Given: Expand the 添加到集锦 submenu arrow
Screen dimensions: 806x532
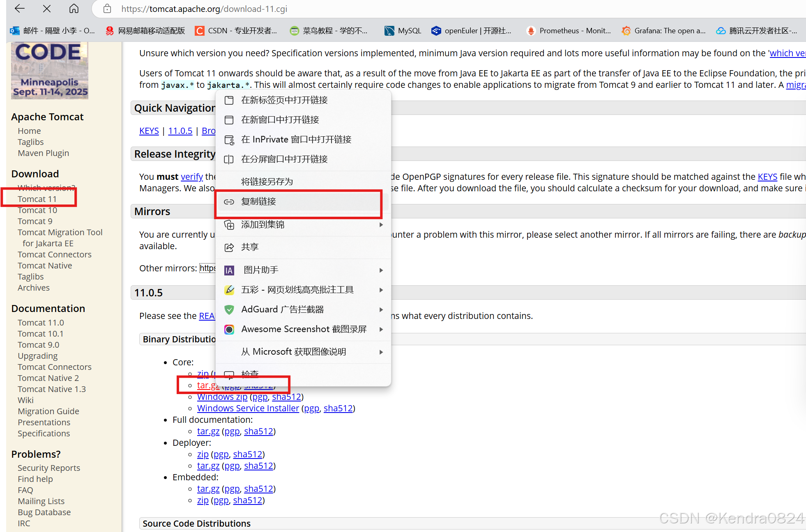Looking at the screenshot, I should (381, 225).
